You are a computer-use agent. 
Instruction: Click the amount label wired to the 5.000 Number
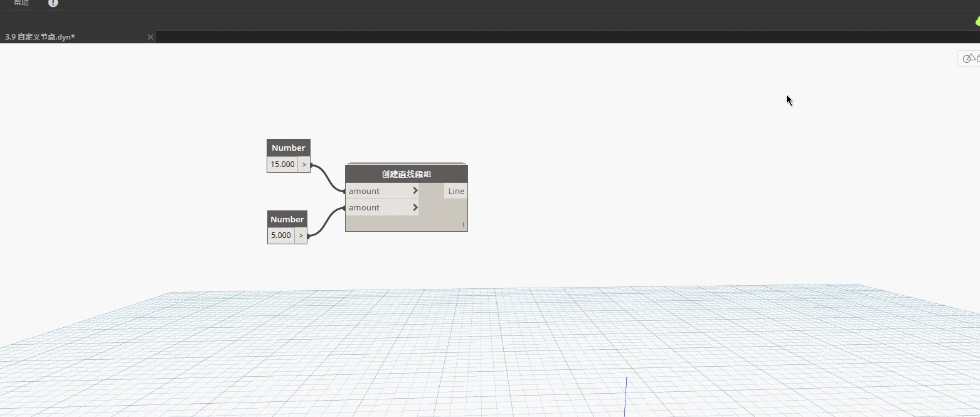[x=365, y=207]
